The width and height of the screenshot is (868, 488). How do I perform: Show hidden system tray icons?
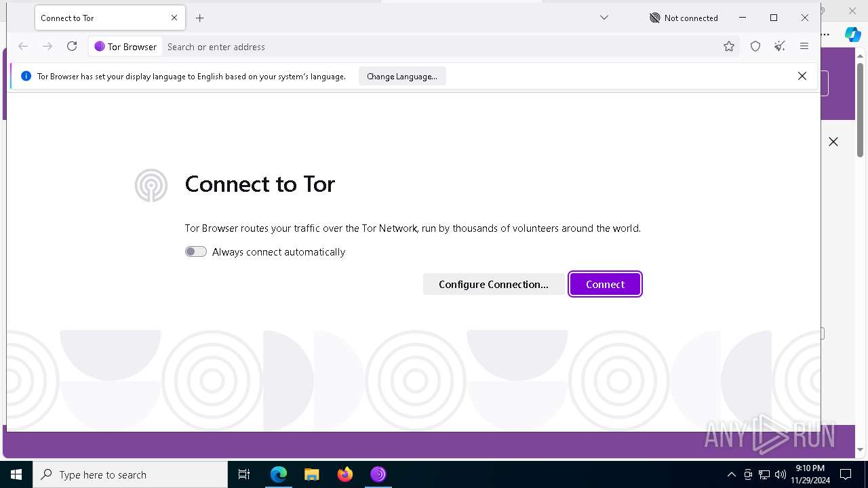731,474
